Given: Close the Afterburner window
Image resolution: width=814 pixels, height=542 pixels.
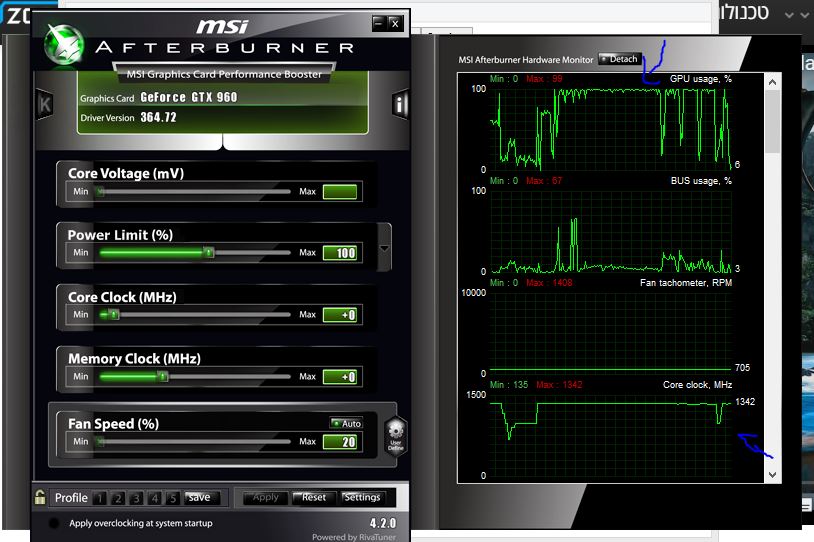Looking at the screenshot, I should 395,23.
